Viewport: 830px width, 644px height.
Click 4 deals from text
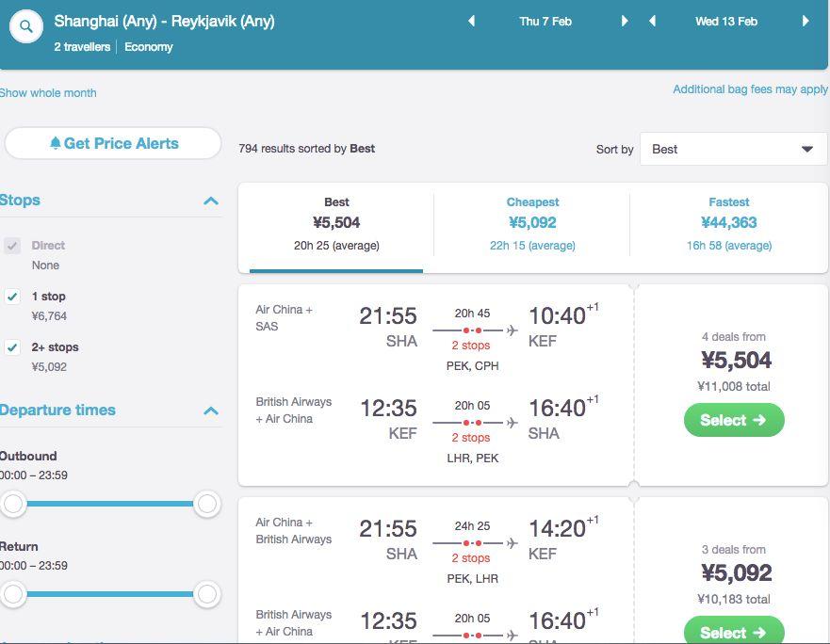pyautogui.click(x=734, y=337)
